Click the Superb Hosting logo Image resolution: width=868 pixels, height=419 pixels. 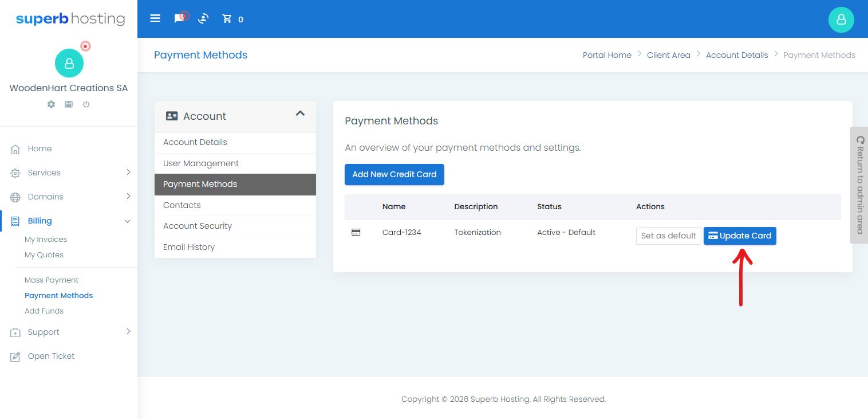point(70,19)
